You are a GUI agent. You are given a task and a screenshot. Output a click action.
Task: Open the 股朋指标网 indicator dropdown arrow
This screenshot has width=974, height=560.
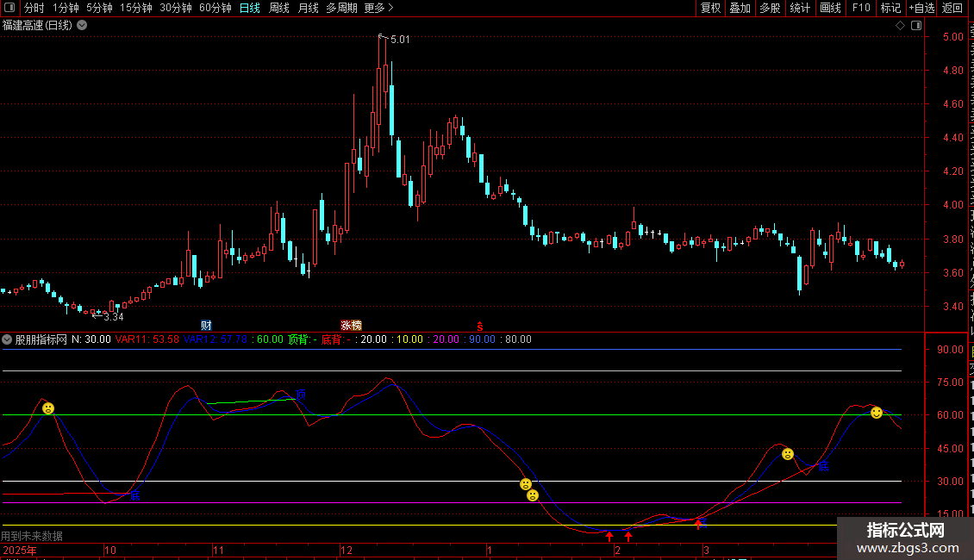(x=7, y=339)
